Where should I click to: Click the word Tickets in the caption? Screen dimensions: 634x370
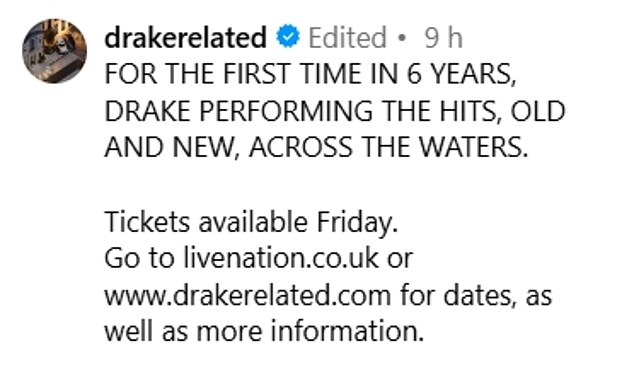(147, 222)
